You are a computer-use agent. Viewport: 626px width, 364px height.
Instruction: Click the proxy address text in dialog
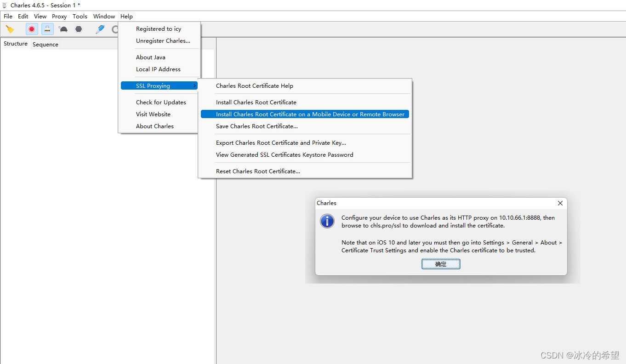448,222
